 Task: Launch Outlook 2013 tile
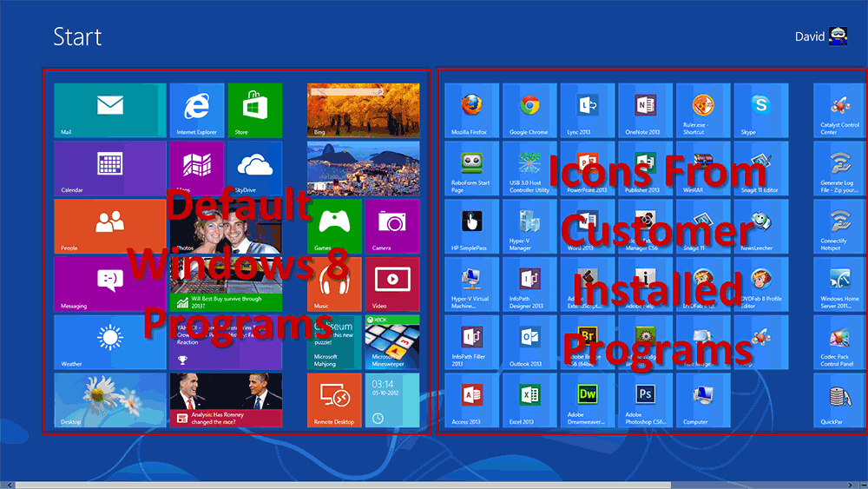[529, 341]
